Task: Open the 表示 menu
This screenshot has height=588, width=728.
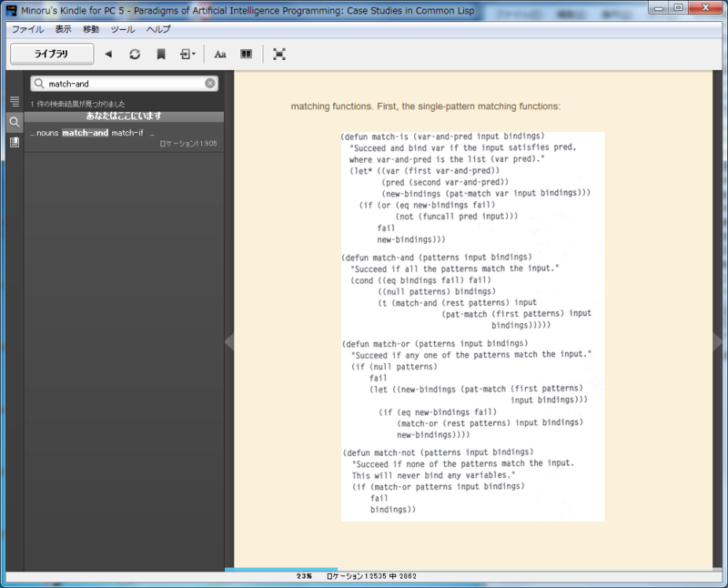Action: 63,29
